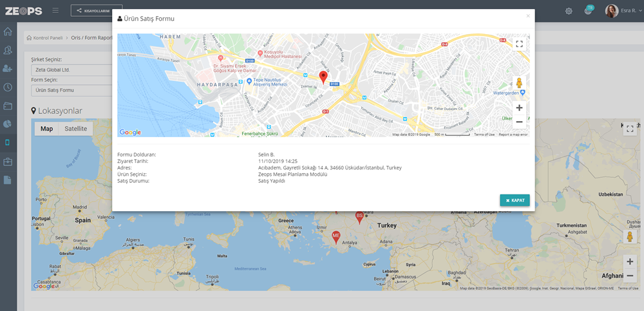The height and width of the screenshot is (311, 644).
Task: Click the 'Lokasyonlar' section heading
Action: point(57,111)
